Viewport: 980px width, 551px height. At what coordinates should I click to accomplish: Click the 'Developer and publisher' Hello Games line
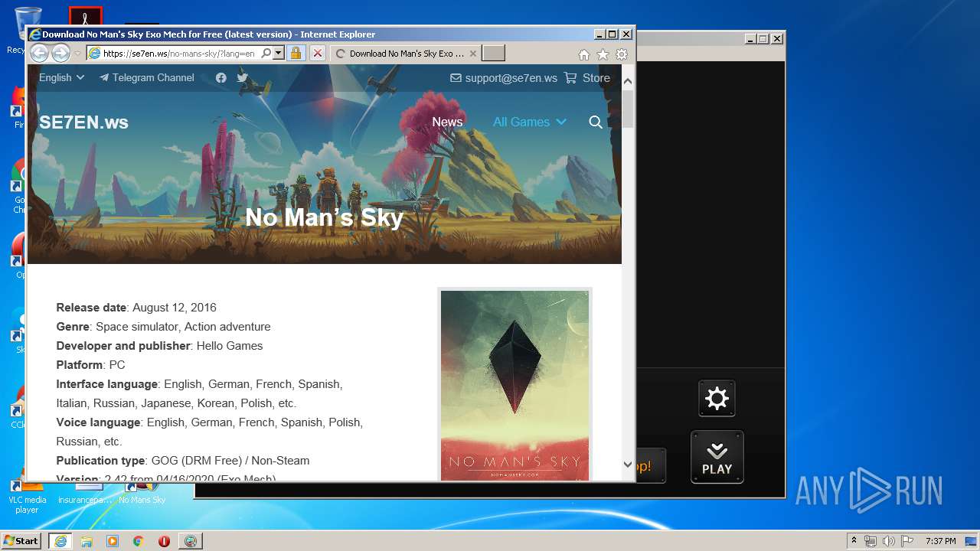159,346
